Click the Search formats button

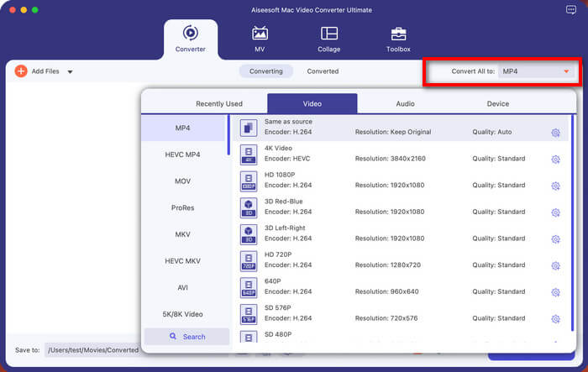click(186, 337)
